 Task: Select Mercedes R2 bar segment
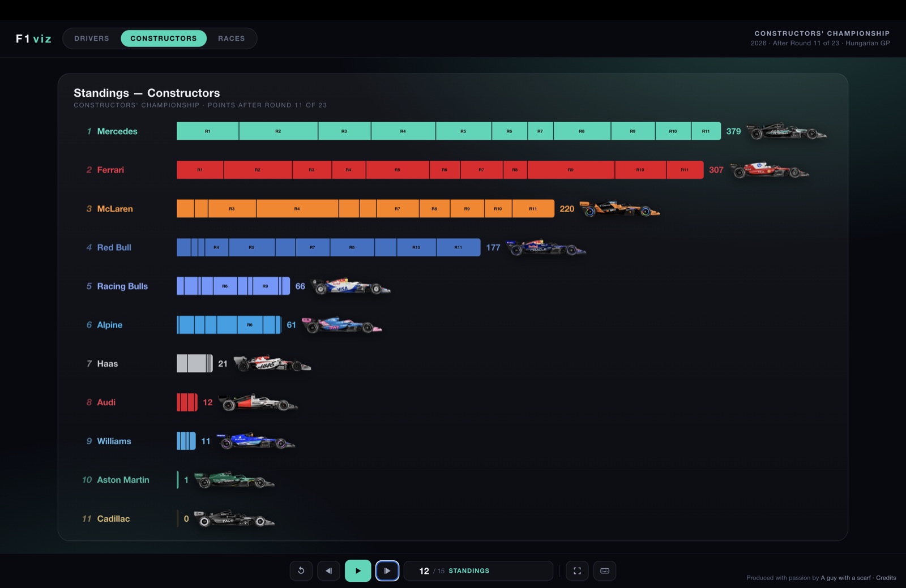coord(279,131)
